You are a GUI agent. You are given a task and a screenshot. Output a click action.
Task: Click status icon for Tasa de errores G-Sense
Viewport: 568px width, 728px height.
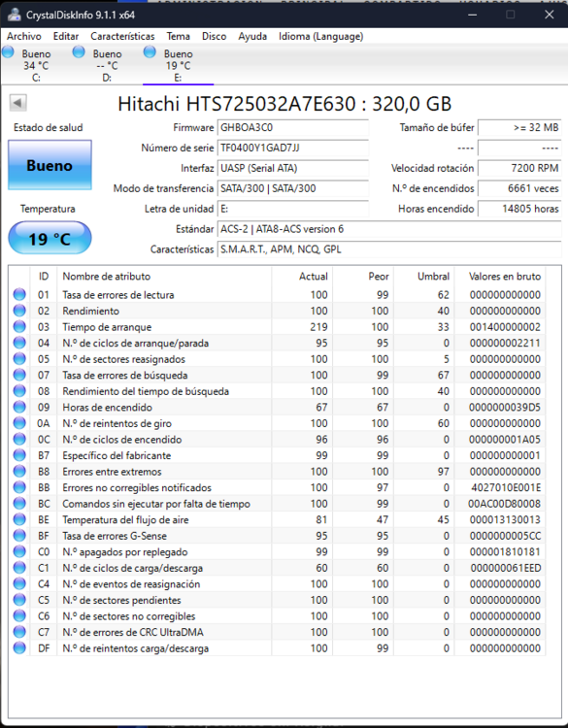click(x=19, y=535)
